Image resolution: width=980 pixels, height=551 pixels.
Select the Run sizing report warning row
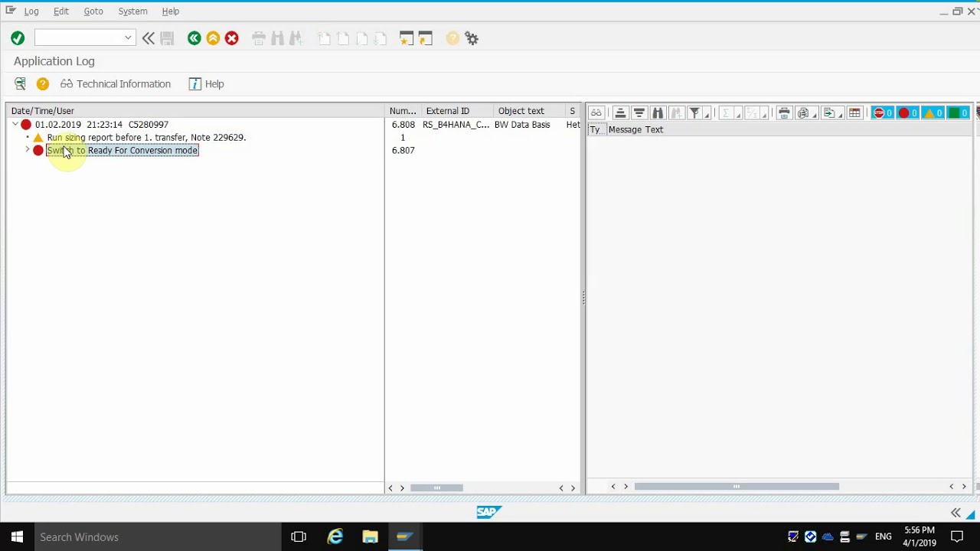[146, 138]
